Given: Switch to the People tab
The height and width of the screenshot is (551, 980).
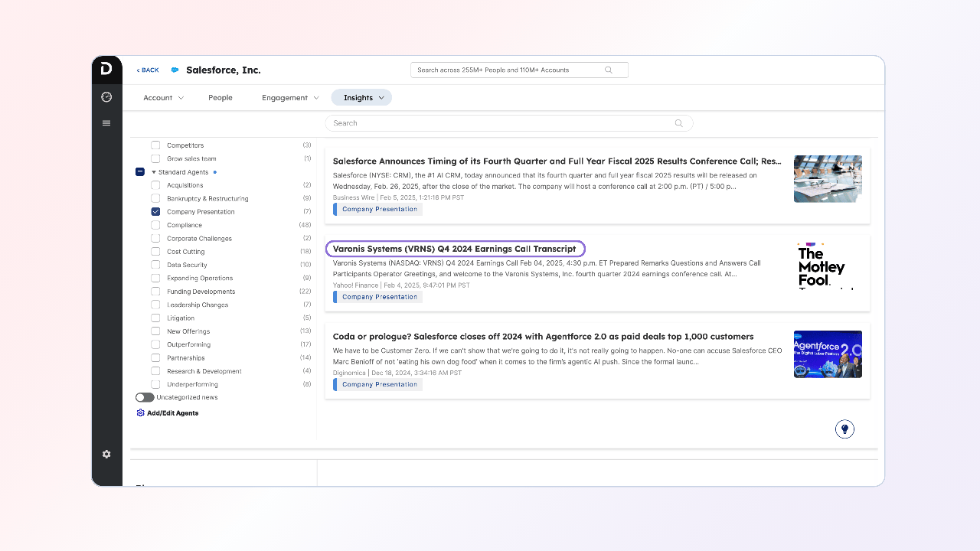Looking at the screenshot, I should (220, 98).
